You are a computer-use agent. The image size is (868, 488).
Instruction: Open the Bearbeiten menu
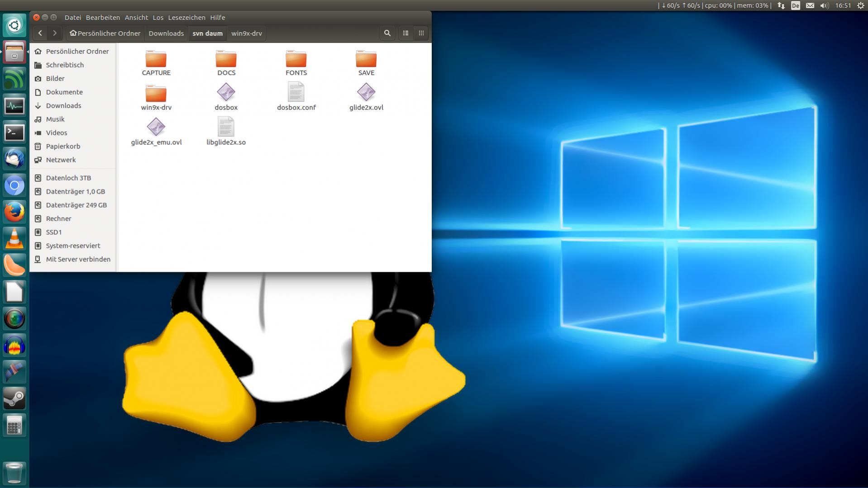point(103,17)
